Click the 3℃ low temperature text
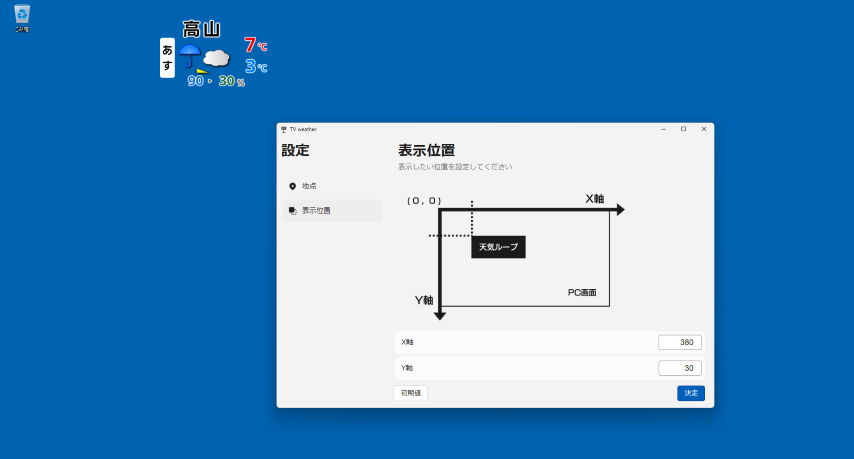The height and width of the screenshot is (459, 854). (256, 66)
